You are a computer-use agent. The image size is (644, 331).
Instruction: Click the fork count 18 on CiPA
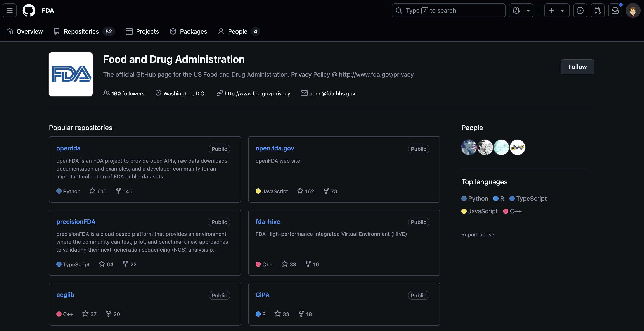pyautogui.click(x=305, y=314)
